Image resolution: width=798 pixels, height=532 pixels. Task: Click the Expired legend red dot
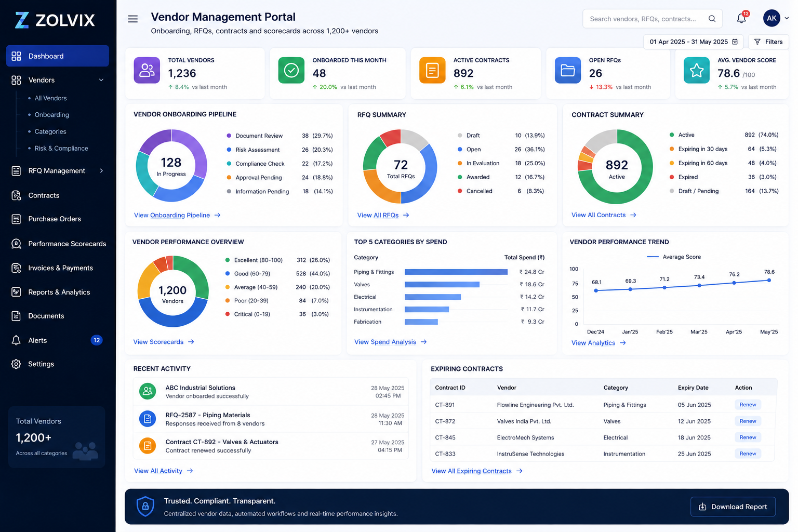pyautogui.click(x=672, y=177)
